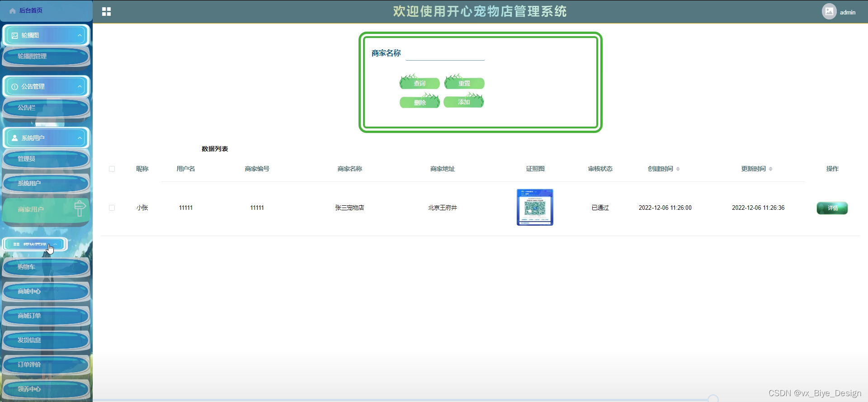The width and height of the screenshot is (868, 402).
Task: Click the 操作 column header
Action: coord(832,169)
